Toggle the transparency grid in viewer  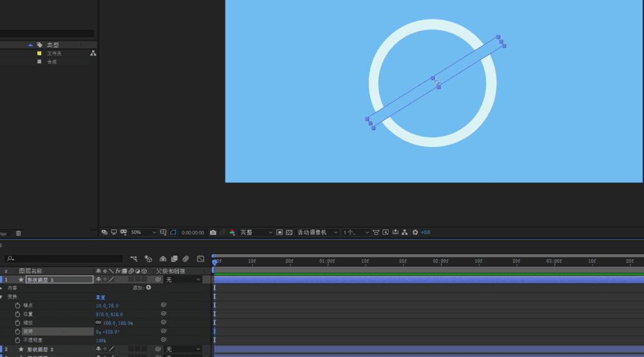pos(289,232)
